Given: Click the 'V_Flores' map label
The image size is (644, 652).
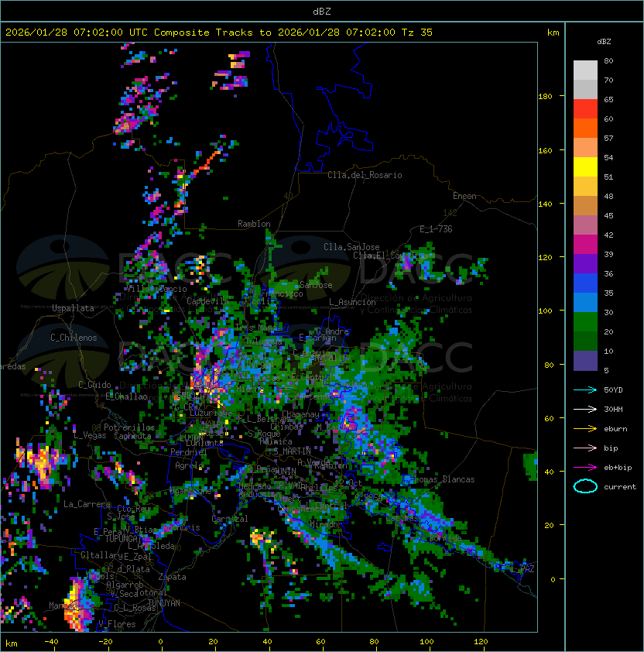Looking at the screenshot, I should coord(117,624).
